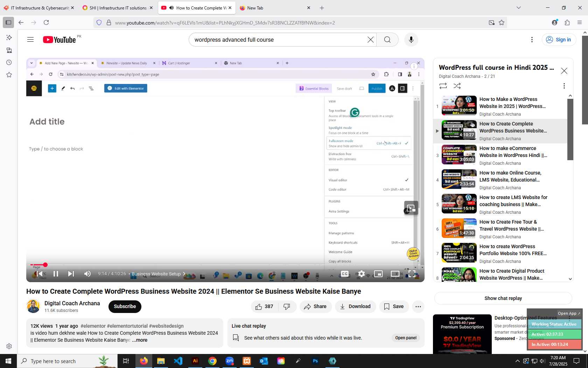Subscribe to Digital Coach Archana
This screenshot has height=368, width=588.
(125, 307)
